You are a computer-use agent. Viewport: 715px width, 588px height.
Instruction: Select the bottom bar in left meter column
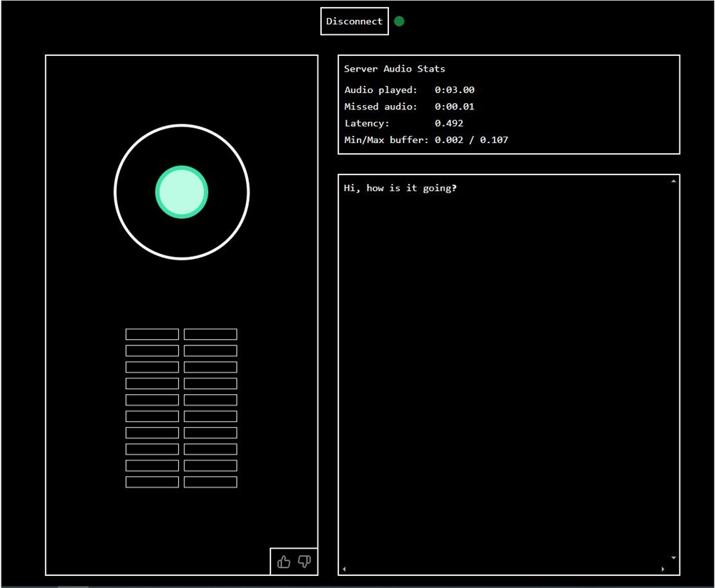152,482
